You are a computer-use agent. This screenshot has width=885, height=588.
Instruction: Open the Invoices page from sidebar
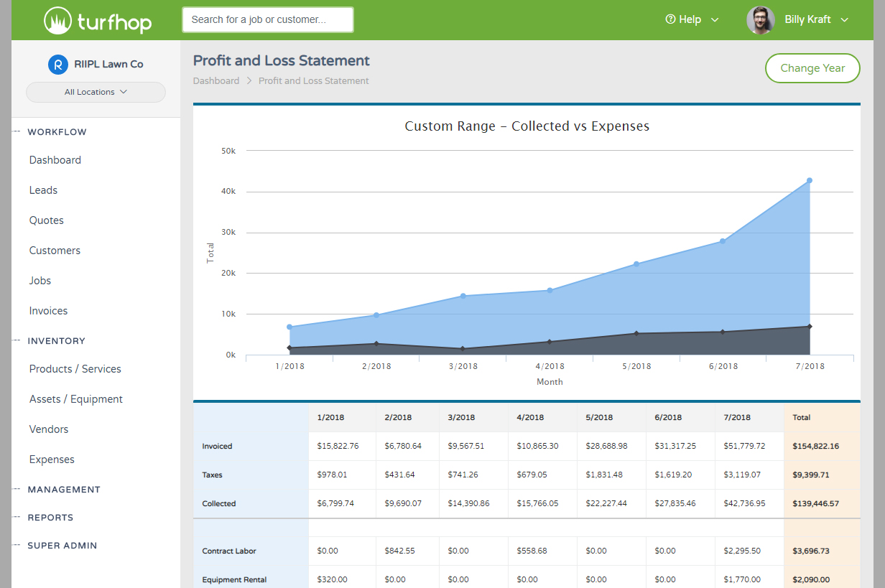point(48,310)
